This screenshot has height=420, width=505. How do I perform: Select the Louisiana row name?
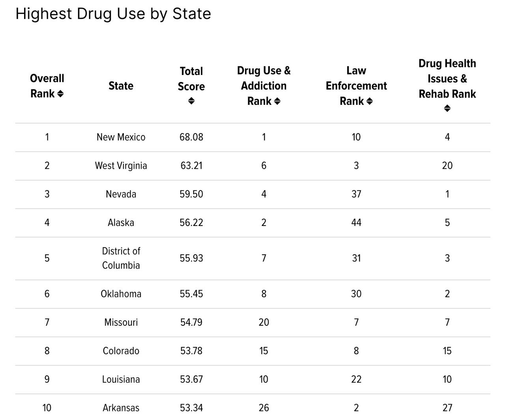point(121,379)
